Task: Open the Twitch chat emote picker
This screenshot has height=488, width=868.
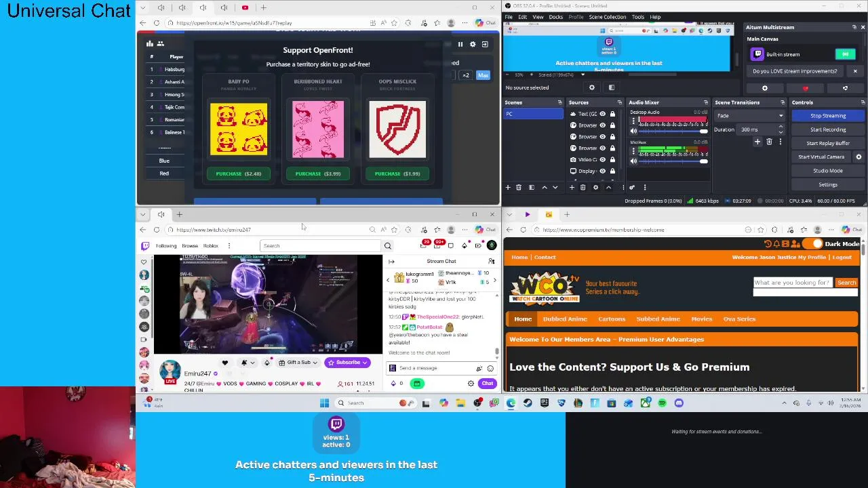Action: [490, 369]
